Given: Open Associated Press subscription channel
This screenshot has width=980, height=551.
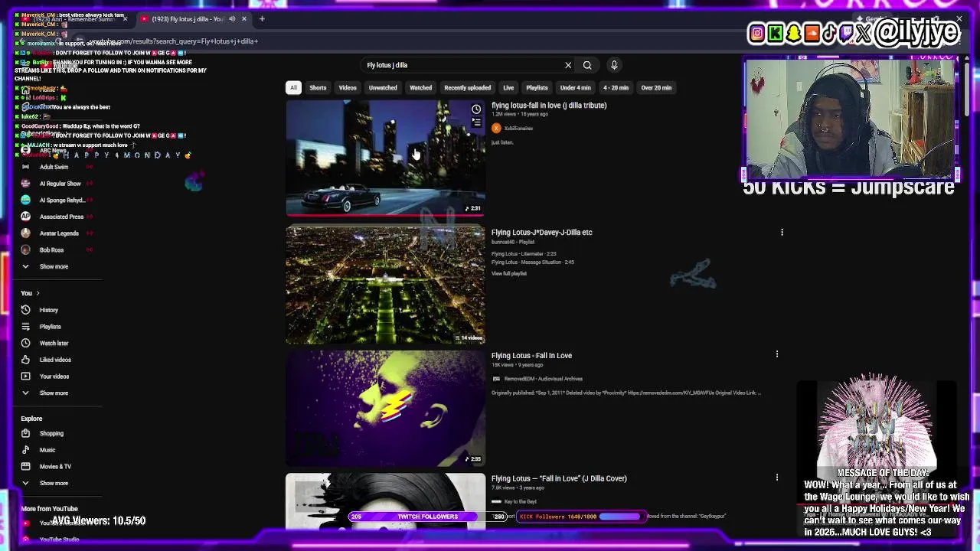Looking at the screenshot, I should [61, 217].
